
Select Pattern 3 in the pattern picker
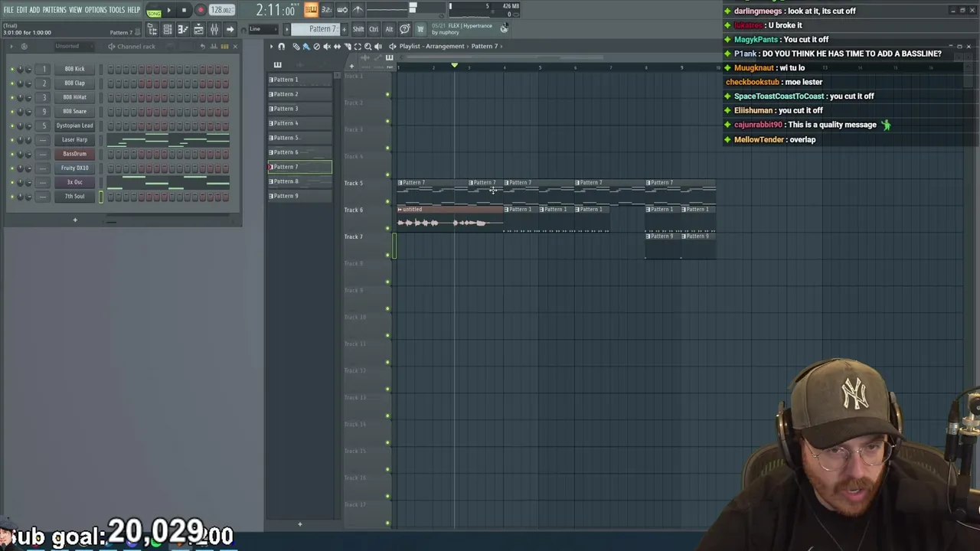299,109
